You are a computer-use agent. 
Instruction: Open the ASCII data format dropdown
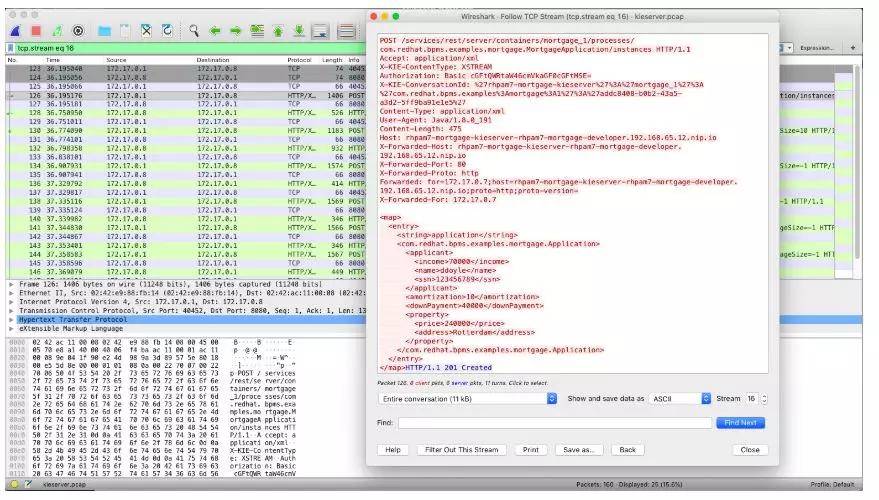click(x=680, y=399)
